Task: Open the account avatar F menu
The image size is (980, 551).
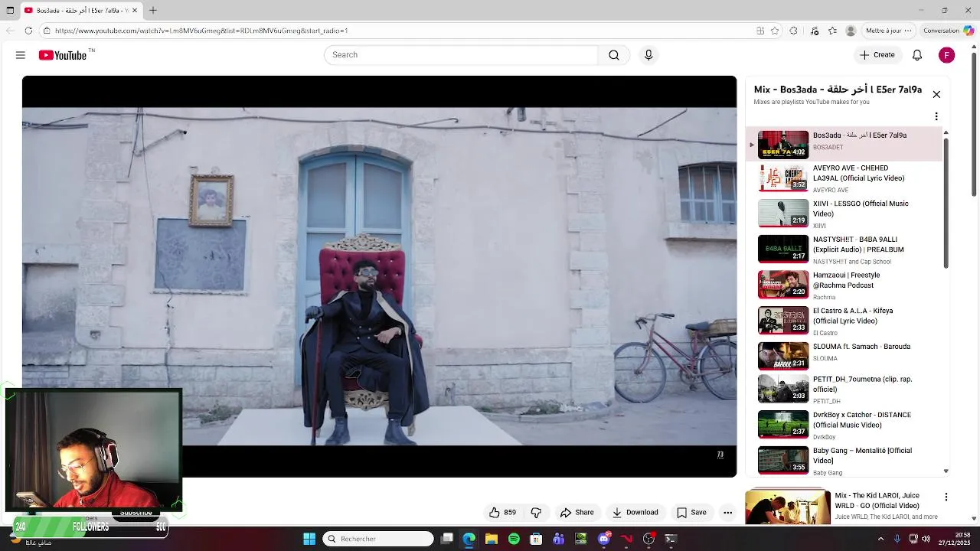Action: [x=947, y=55]
